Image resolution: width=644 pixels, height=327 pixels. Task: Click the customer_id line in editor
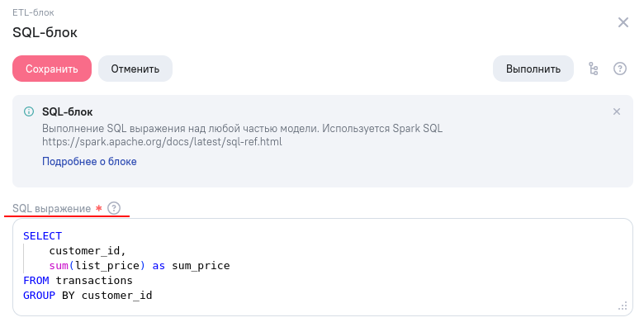(88, 250)
